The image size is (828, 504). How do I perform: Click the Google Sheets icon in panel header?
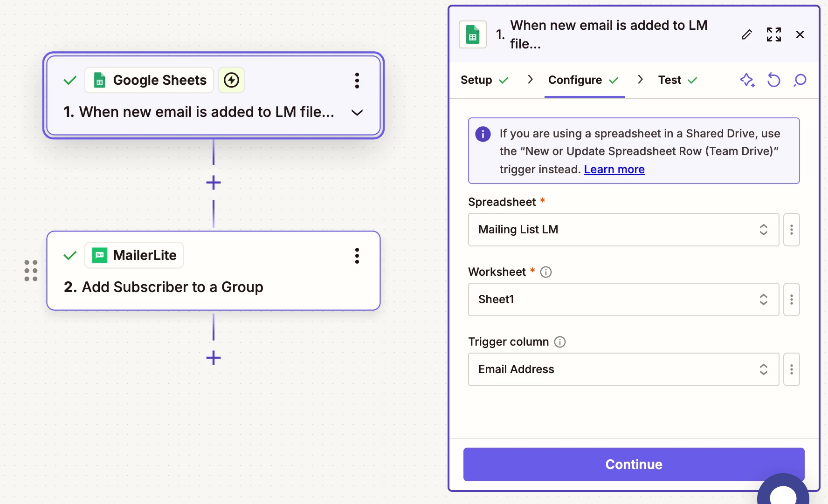coord(473,34)
